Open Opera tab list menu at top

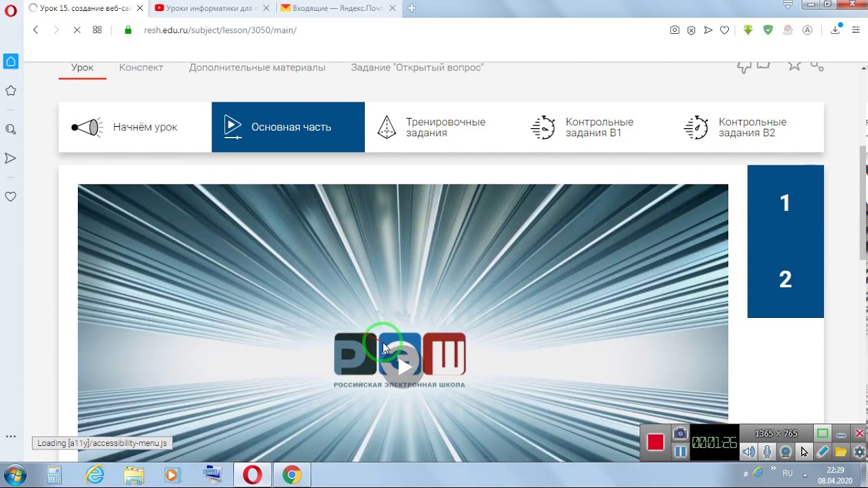787,4
